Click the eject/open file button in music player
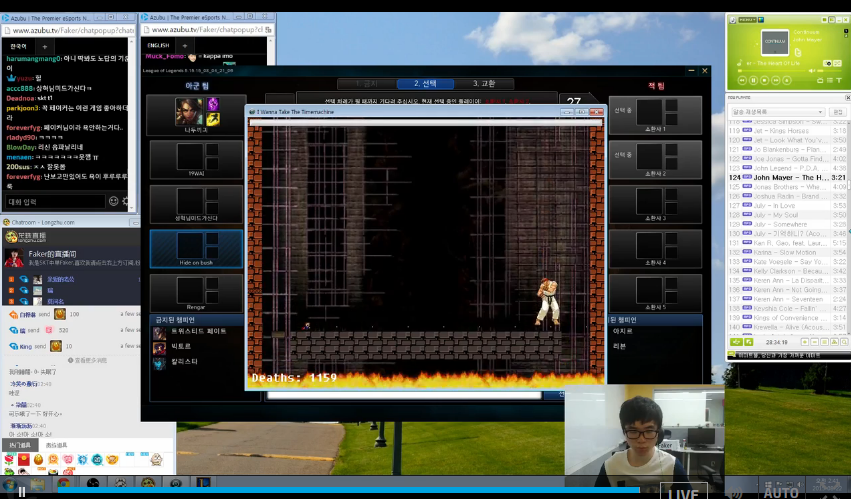The image size is (851, 499). [787, 80]
